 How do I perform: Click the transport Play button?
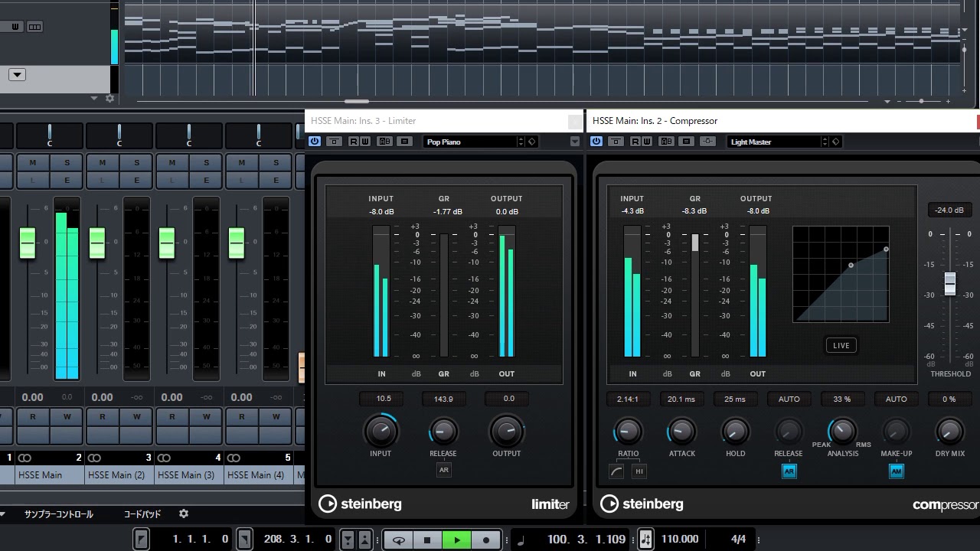[x=457, y=540]
